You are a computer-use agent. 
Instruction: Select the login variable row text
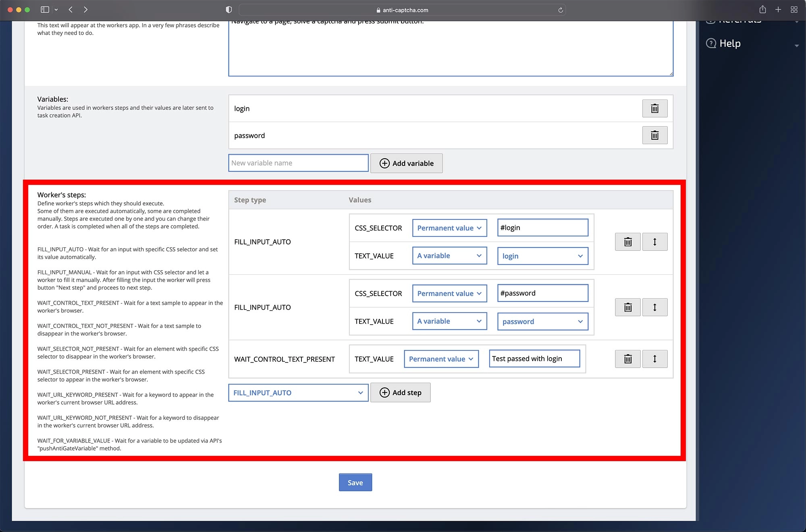click(242, 108)
